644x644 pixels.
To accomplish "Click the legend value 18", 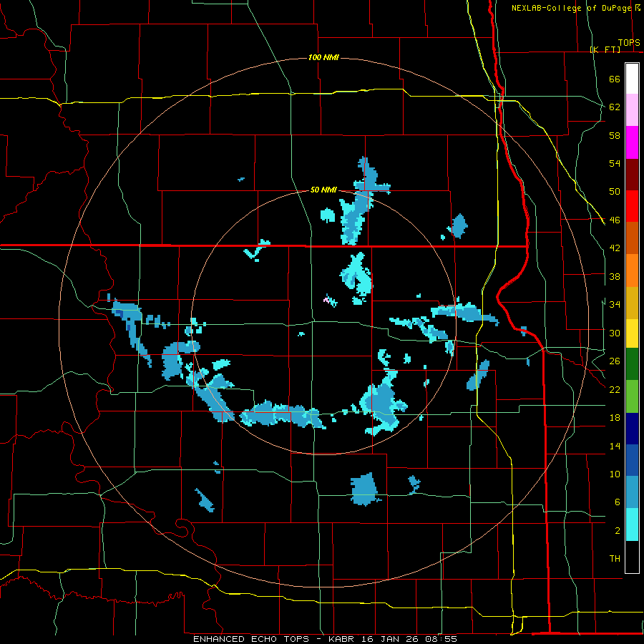I will point(615,418).
